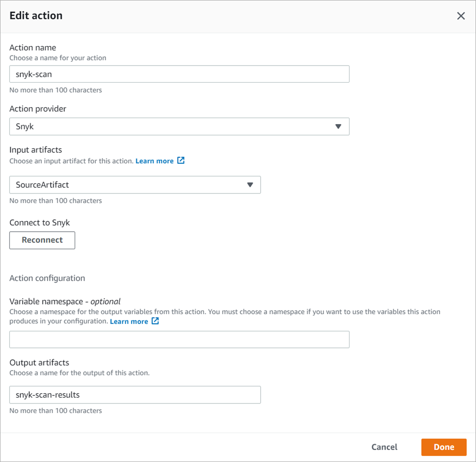This screenshot has width=476, height=462.
Task: Click the Done button
Action: [x=443, y=447]
